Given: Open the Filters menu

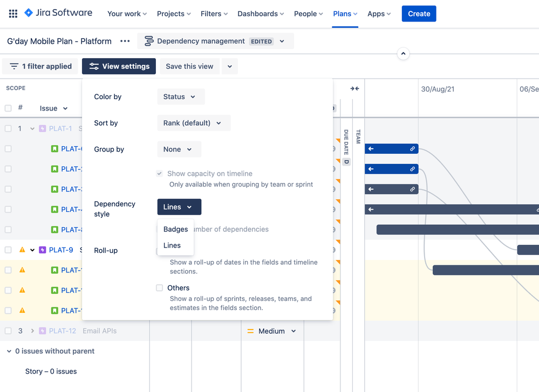Looking at the screenshot, I should [x=214, y=13].
